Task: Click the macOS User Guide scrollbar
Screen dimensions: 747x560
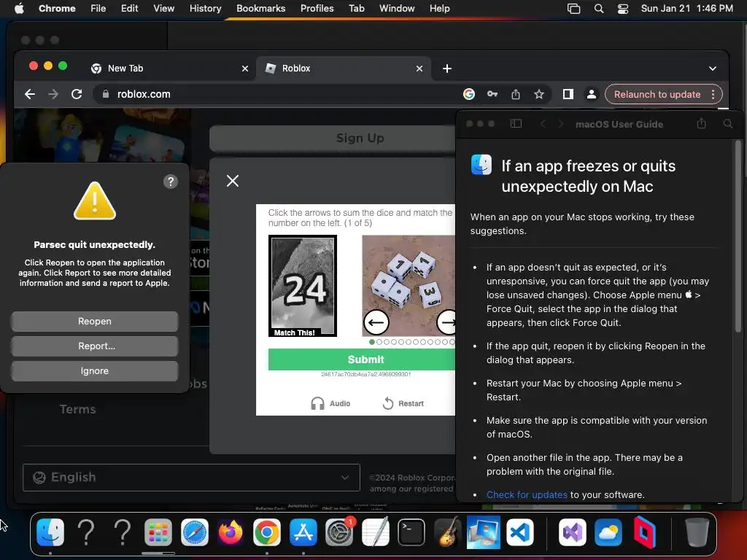Action: (738, 237)
